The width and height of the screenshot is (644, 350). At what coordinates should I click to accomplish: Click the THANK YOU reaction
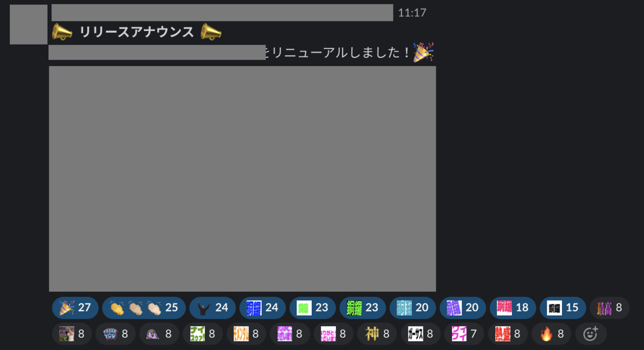coord(115,334)
